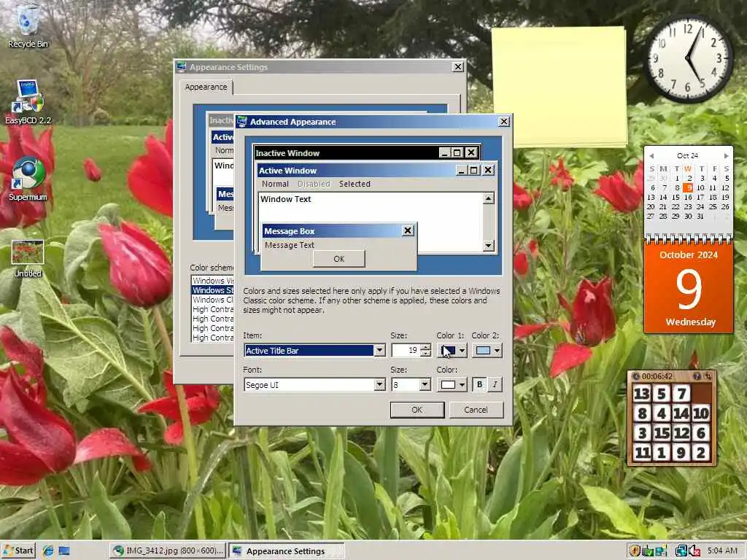Select the Untitled image file on desktop

(28, 259)
